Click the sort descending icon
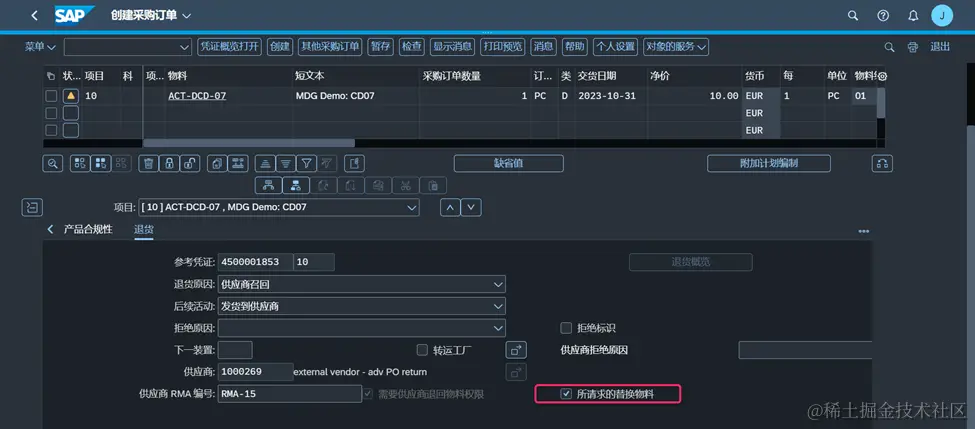975x429 pixels. pyautogui.click(x=286, y=164)
